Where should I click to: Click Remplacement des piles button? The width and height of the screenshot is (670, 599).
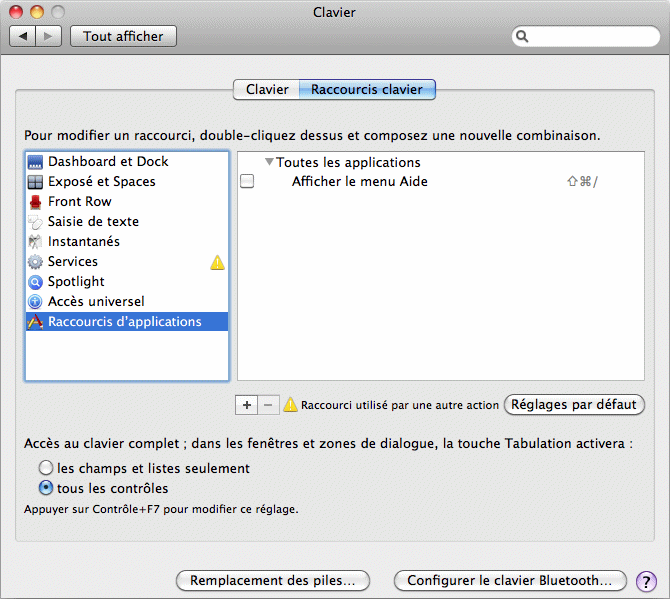click(x=273, y=581)
